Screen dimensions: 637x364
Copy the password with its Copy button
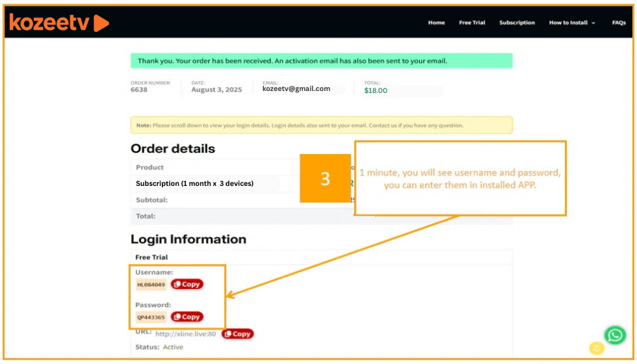[x=187, y=317]
